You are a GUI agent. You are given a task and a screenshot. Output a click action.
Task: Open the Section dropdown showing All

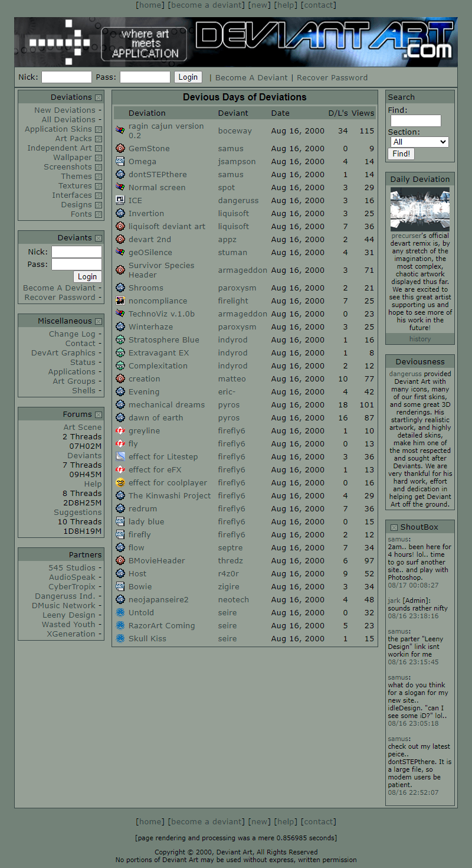[x=419, y=142]
